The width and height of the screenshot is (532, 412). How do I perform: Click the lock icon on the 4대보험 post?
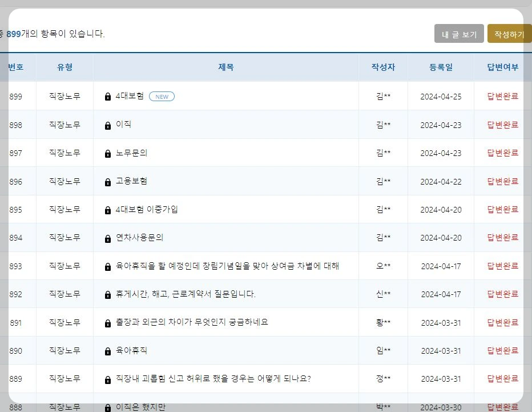[107, 97]
